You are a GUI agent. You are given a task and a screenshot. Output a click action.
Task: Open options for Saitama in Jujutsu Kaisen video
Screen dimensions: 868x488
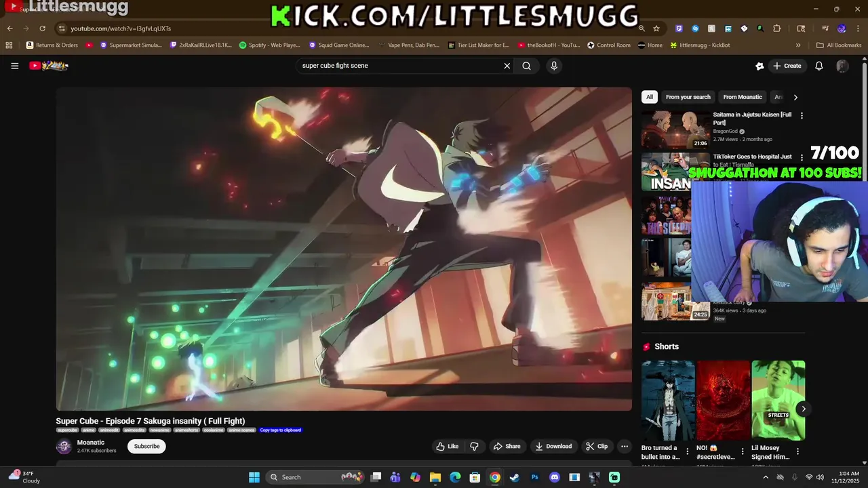click(x=802, y=116)
